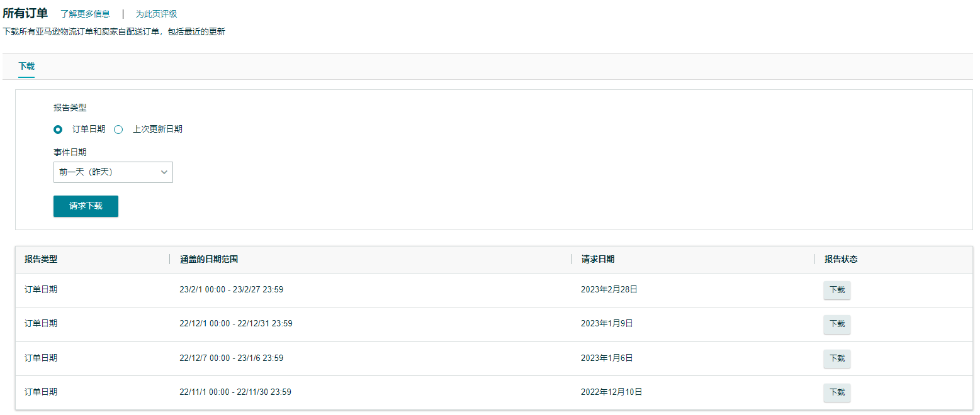Download the report requested on 2023年1月9日
The width and height of the screenshot is (980, 415).
click(836, 324)
